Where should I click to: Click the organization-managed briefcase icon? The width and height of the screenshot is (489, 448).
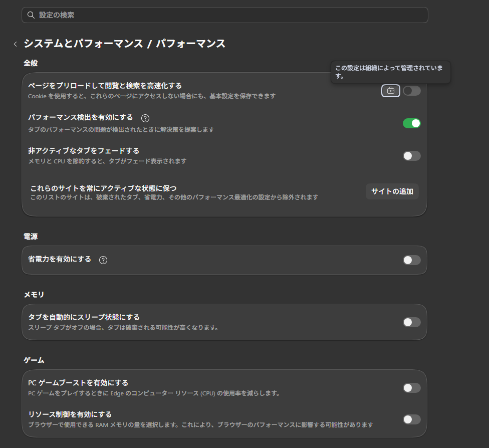coord(390,91)
